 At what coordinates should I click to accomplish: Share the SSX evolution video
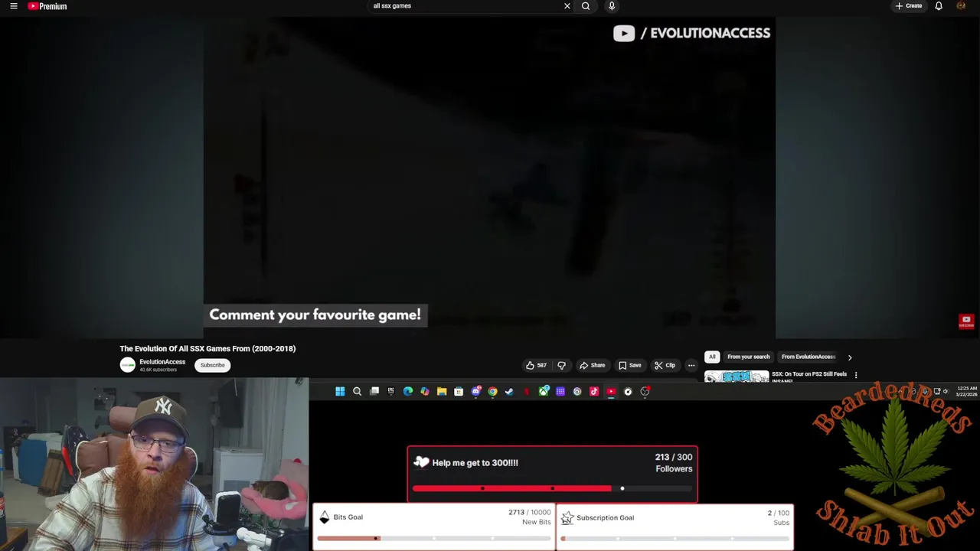coord(593,365)
